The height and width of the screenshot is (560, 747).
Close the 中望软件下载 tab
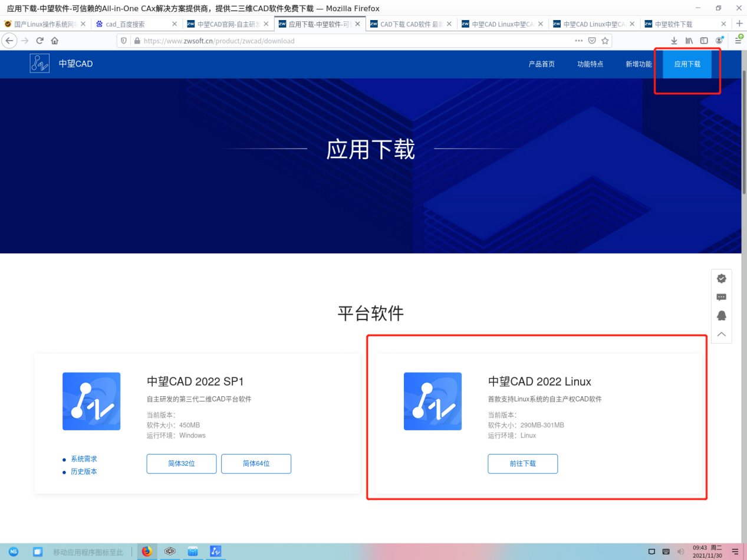coord(724,24)
